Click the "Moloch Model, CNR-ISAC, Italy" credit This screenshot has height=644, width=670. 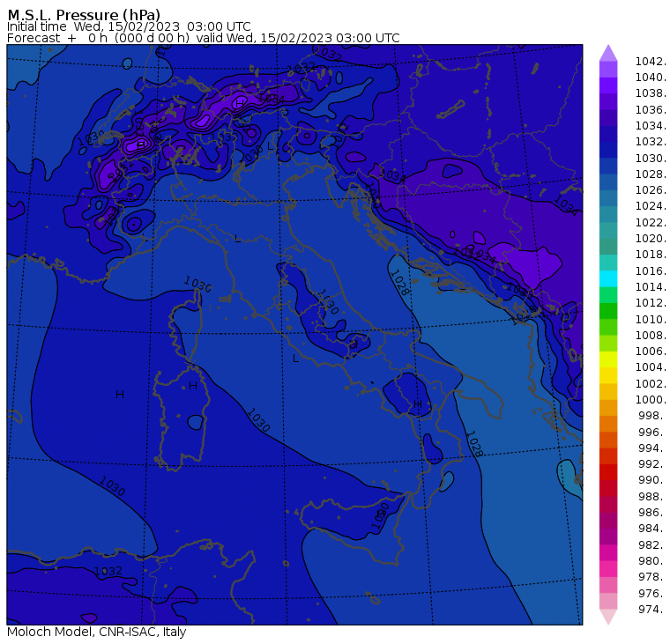(x=97, y=632)
